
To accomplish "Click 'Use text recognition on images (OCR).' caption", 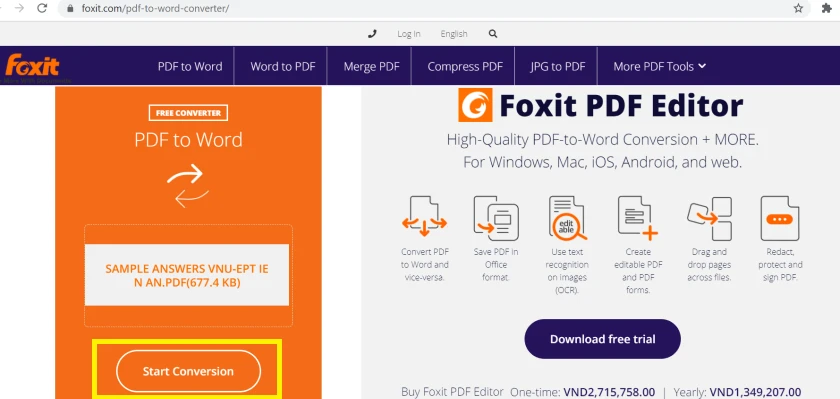I will tap(567, 271).
